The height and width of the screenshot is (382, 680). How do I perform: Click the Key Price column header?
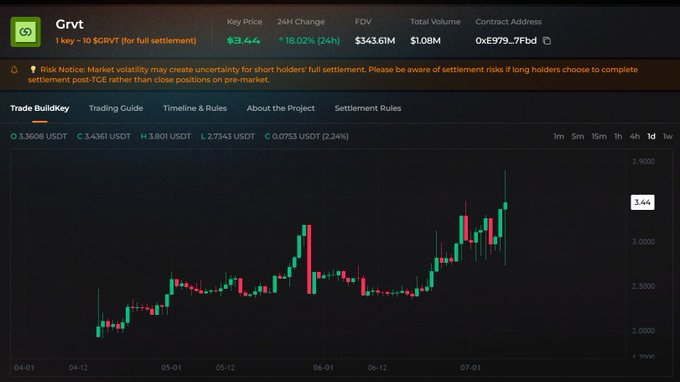click(x=245, y=22)
